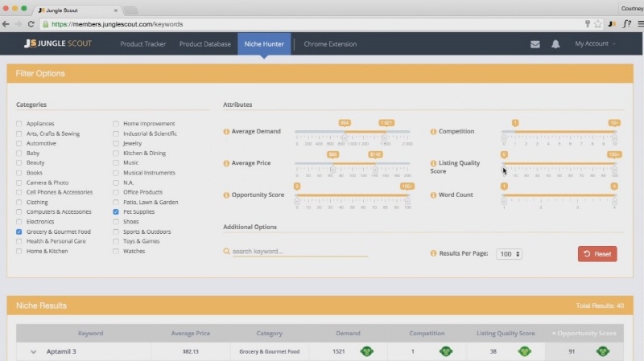Uncheck Grocery & Gourmet Food category
The image size is (644, 361).
[19, 232]
